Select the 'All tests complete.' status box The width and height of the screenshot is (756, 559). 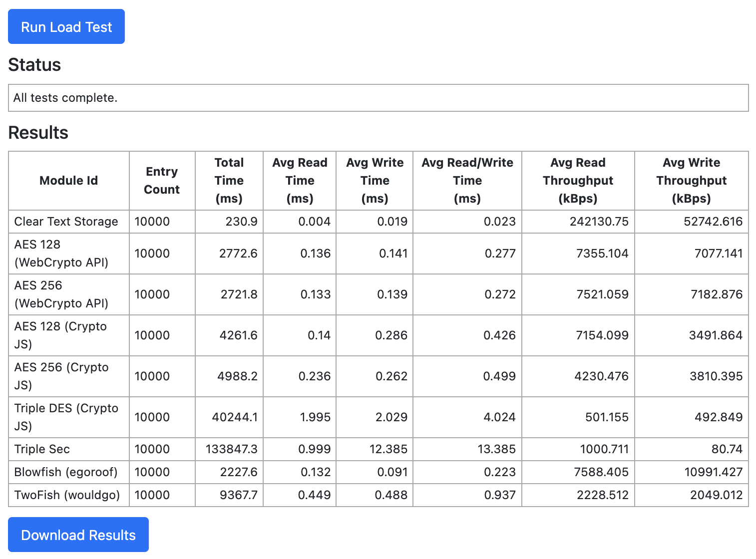coord(378,98)
